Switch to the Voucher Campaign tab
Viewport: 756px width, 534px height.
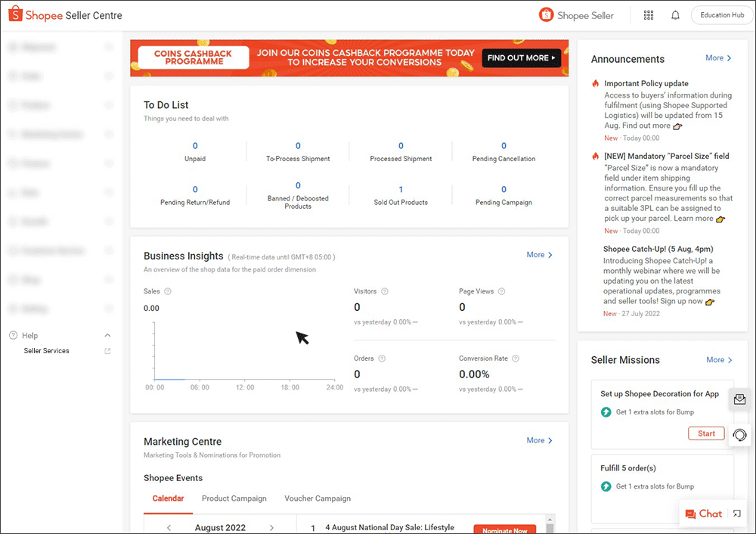[x=318, y=498]
